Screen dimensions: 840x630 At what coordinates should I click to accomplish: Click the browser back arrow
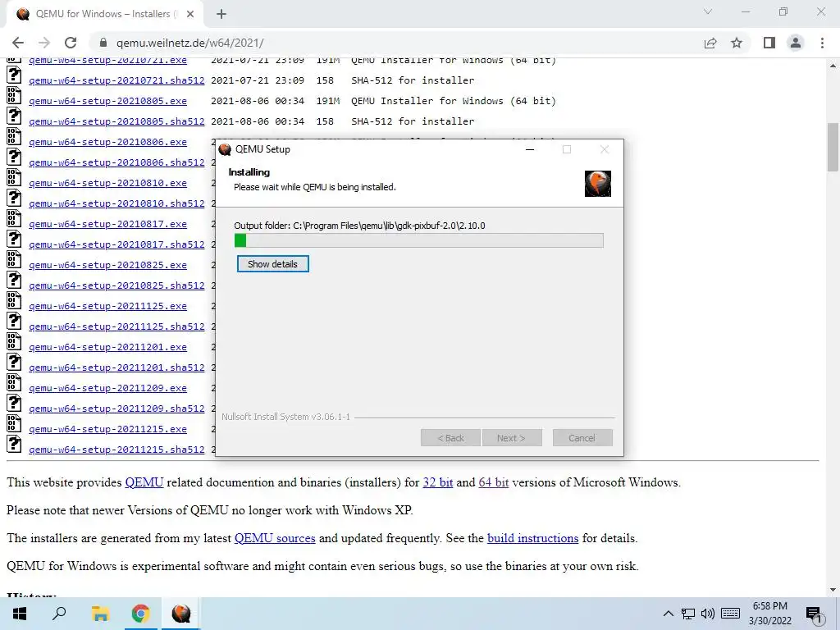click(18, 43)
